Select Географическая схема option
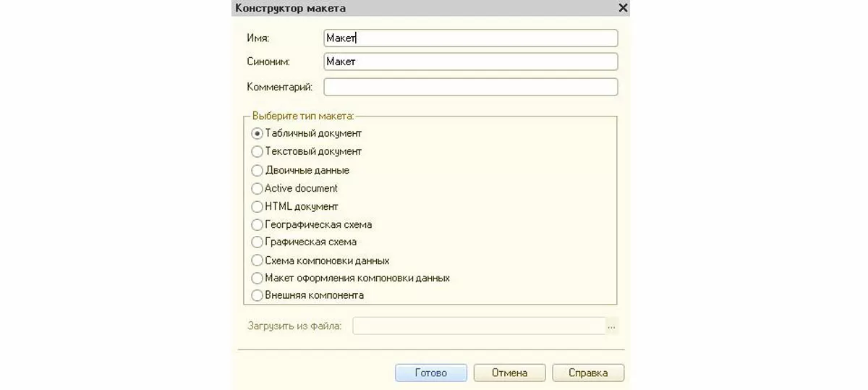The height and width of the screenshot is (390, 868). pyautogui.click(x=257, y=225)
